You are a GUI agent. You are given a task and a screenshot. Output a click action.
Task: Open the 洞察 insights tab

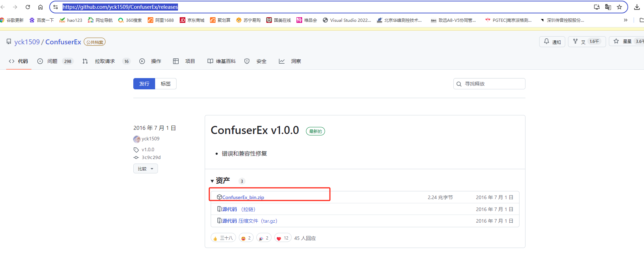pos(290,61)
